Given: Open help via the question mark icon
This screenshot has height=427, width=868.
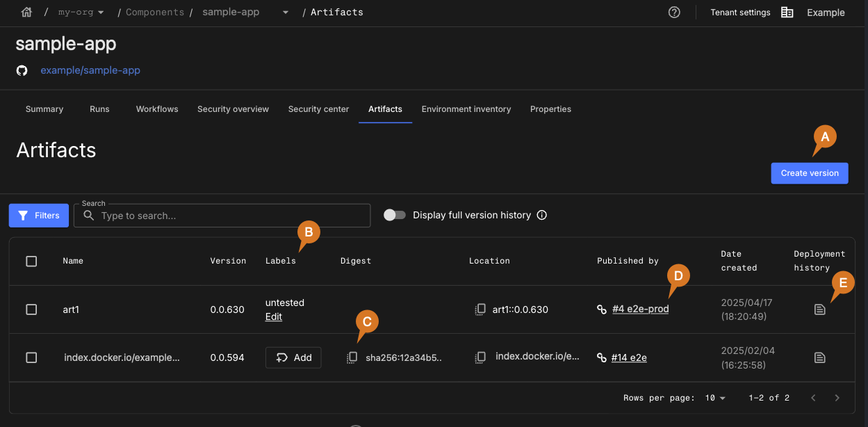Looking at the screenshot, I should pos(674,12).
